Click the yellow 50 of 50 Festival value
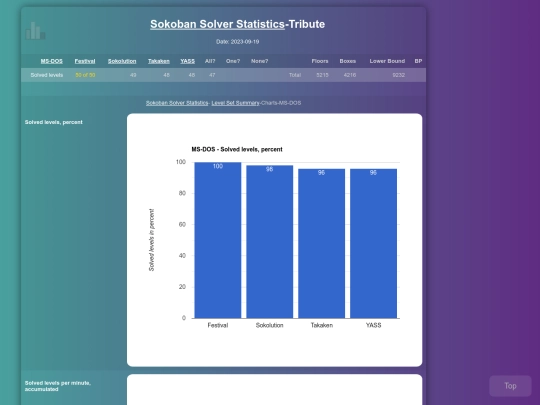 tap(85, 75)
